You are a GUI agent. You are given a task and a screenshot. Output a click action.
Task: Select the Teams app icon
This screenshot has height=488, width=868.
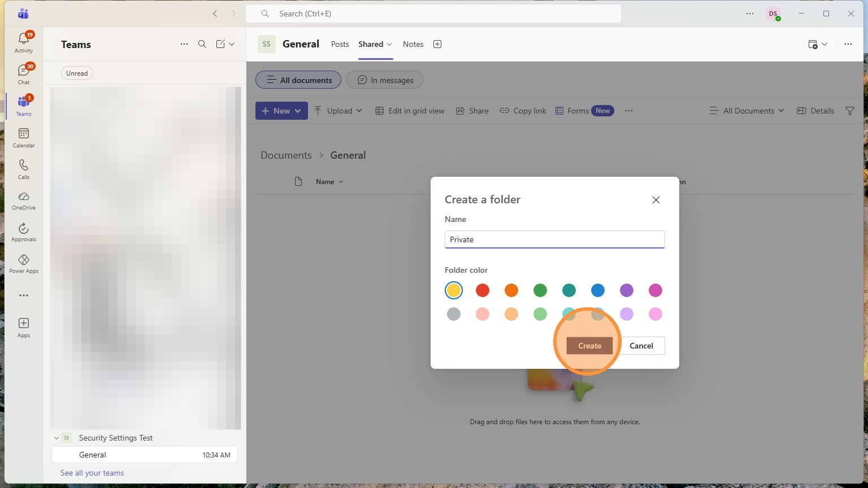24,106
